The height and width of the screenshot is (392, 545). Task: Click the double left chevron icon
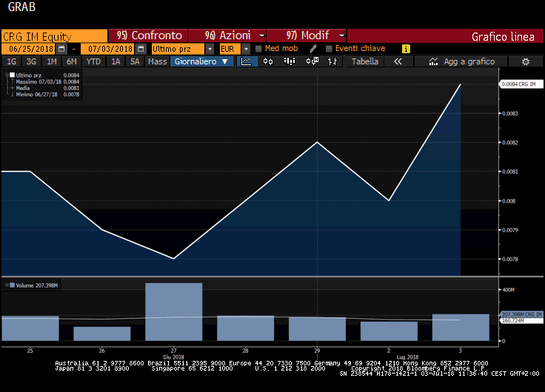[x=398, y=61]
